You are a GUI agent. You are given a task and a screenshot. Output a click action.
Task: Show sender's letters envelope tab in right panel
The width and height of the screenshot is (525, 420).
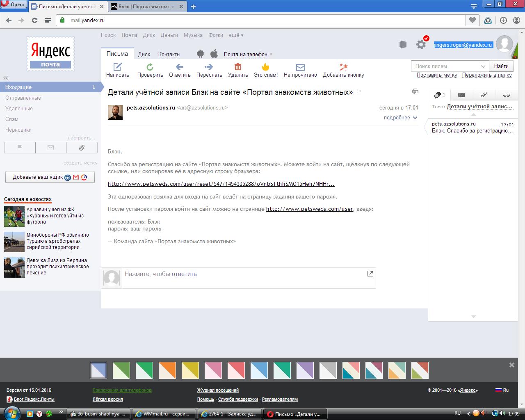[461, 95]
